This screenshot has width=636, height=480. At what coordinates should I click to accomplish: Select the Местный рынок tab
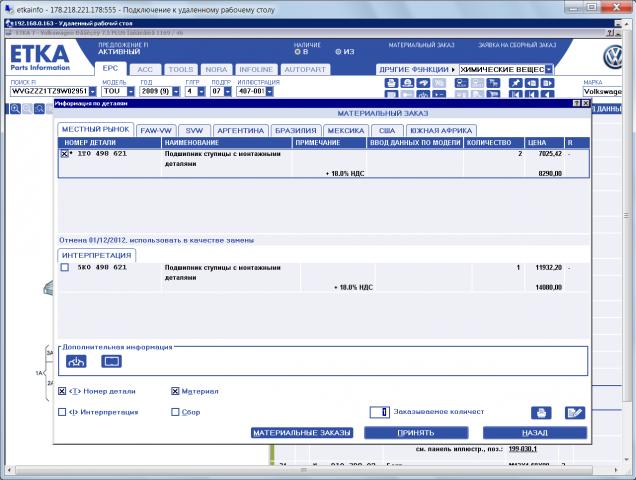click(95, 129)
